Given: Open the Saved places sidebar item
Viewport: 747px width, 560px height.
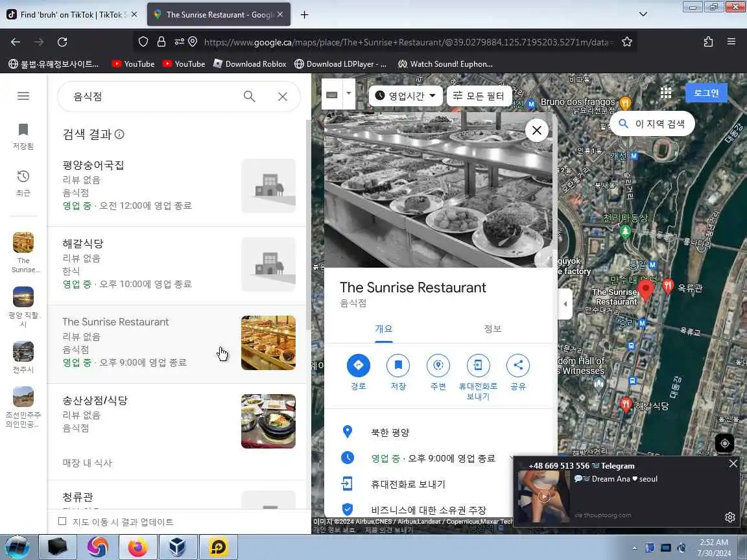Looking at the screenshot, I should click(23, 135).
